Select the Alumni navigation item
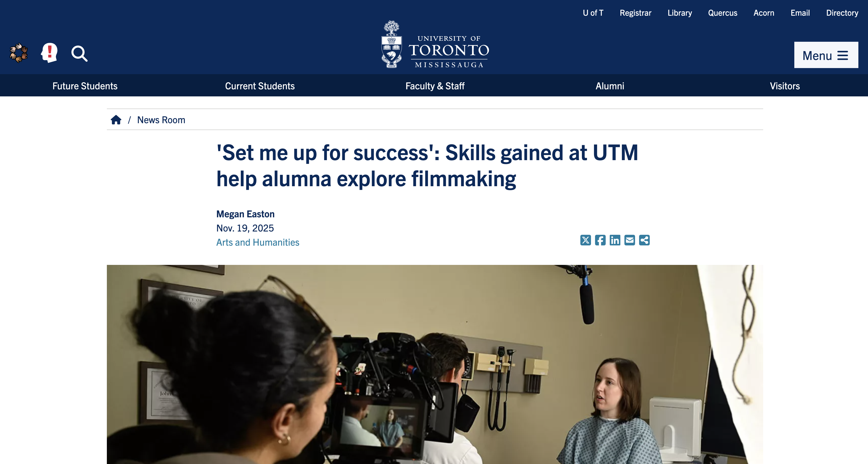This screenshot has width=868, height=464. click(610, 86)
